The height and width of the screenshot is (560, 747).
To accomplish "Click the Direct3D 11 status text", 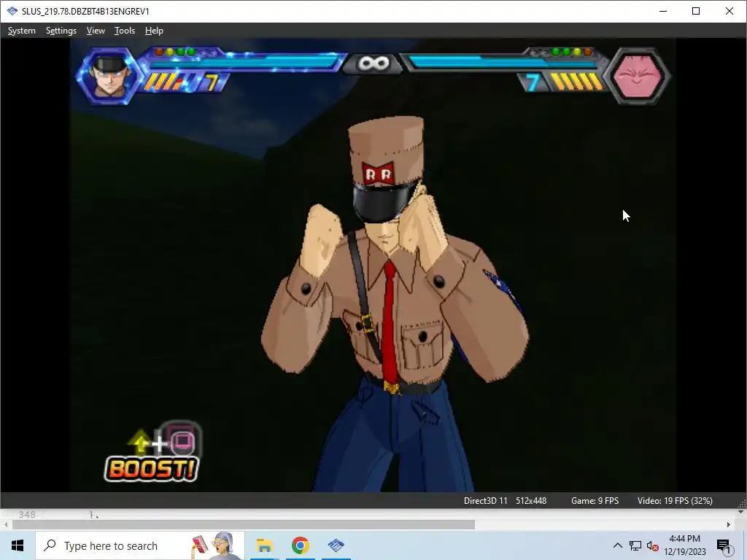I will (x=485, y=500).
